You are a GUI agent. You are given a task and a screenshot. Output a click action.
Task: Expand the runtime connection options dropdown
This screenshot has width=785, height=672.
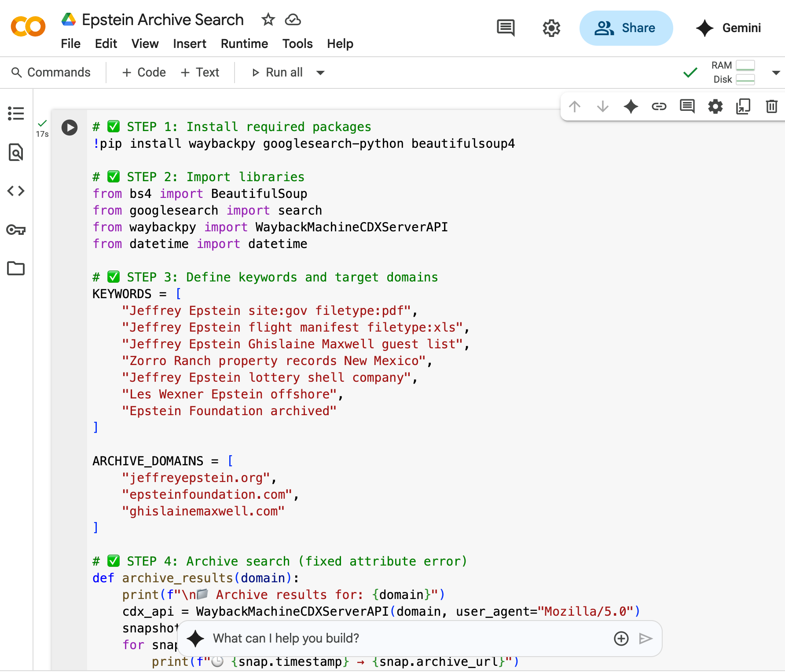[x=776, y=73]
